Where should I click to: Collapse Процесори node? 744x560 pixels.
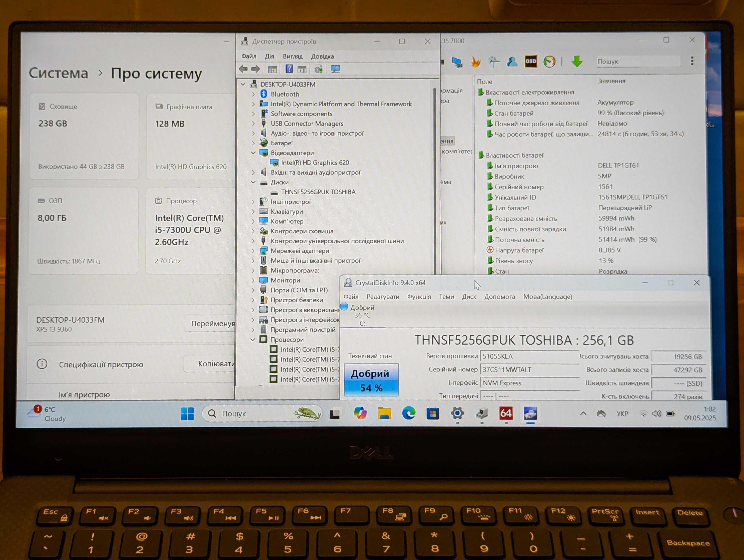[253, 340]
